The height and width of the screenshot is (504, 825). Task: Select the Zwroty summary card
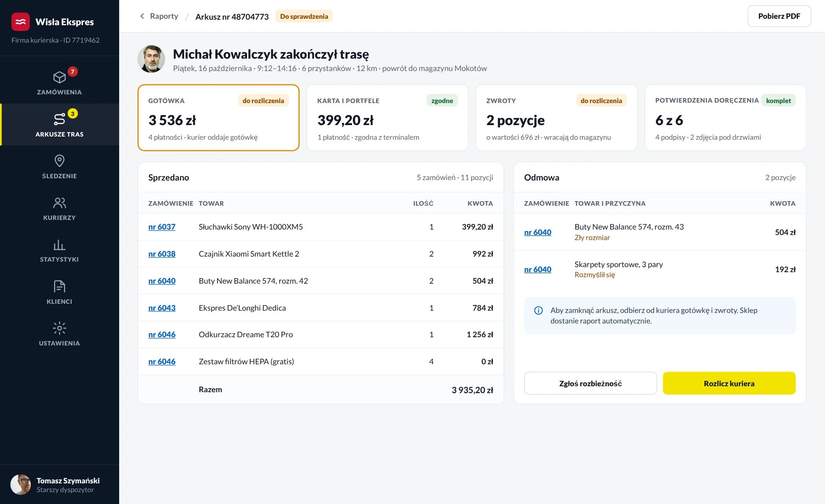click(x=556, y=118)
